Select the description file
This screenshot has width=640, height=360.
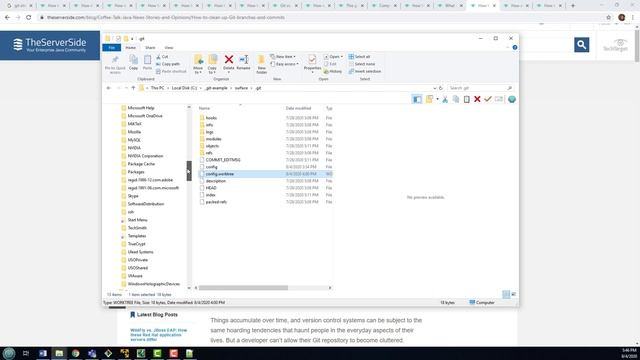coord(216,181)
